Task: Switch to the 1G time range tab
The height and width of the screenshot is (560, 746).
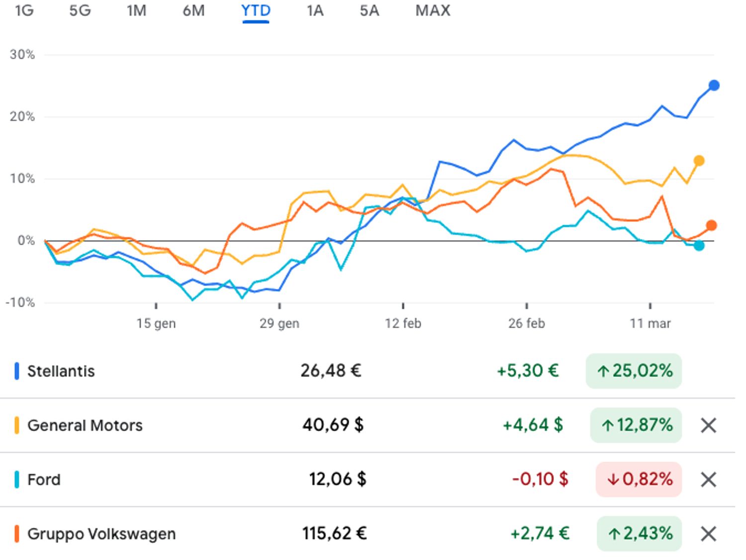Action: pos(24,10)
